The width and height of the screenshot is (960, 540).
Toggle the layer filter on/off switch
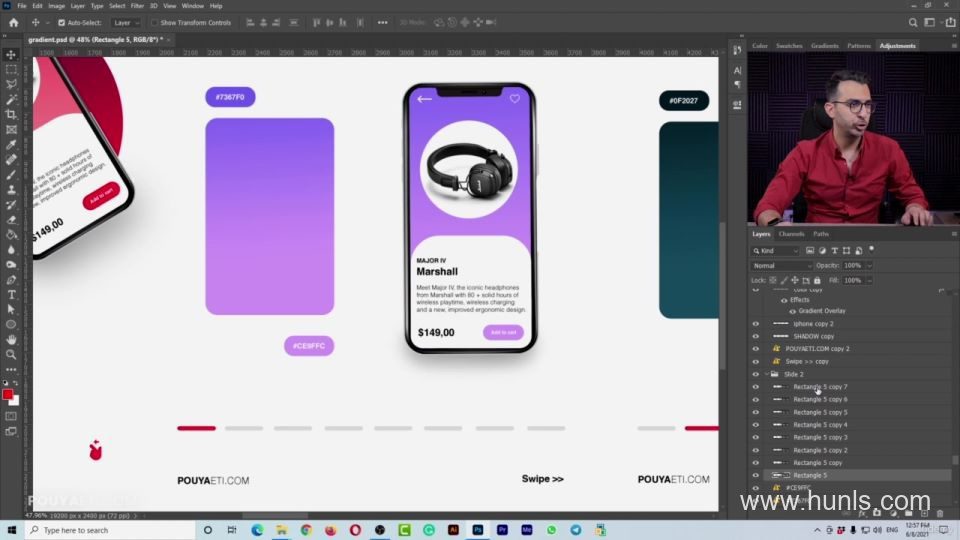tap(871, 250)
